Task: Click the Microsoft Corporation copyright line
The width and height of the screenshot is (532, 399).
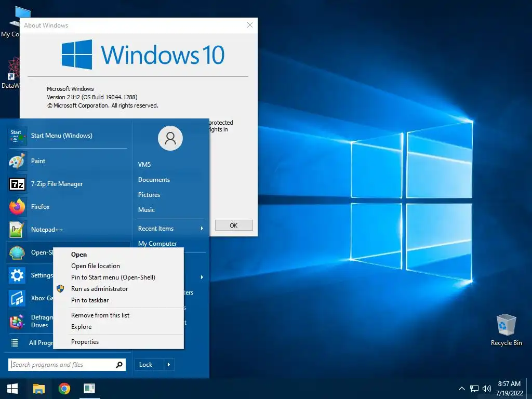Action: pos(102,105)
